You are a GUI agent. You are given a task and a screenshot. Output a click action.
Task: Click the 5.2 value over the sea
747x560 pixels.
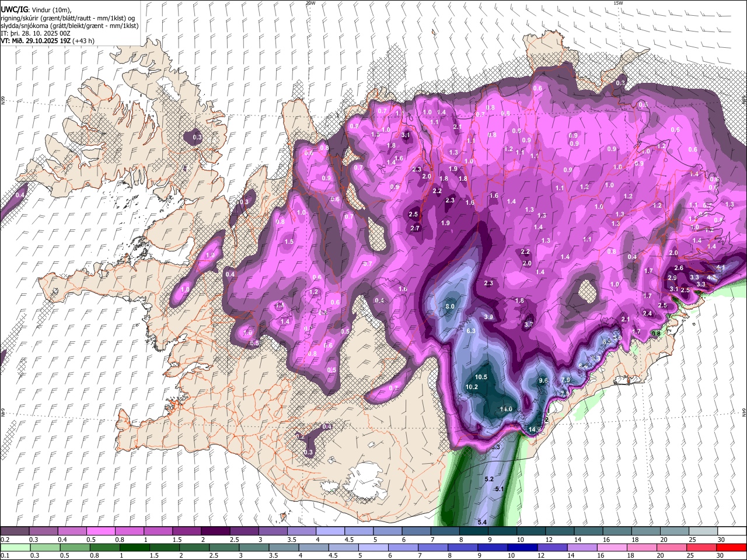[x=489, y=479]
